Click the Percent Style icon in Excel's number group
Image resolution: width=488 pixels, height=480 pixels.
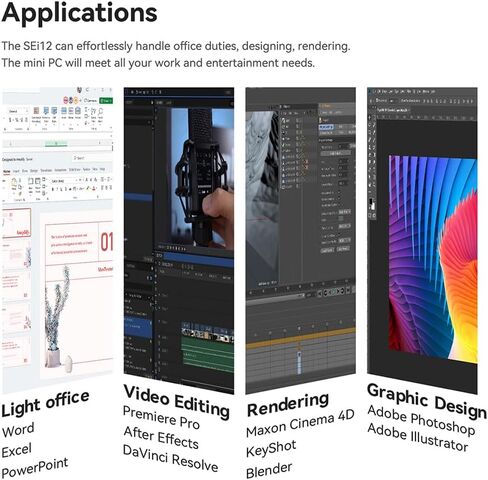click(x=17, y=120)
